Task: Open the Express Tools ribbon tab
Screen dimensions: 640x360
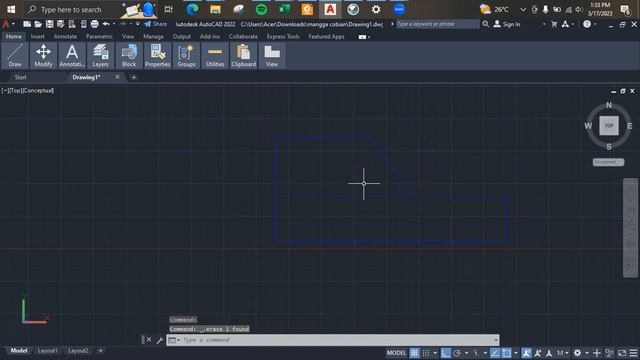Action: (283, 36)
